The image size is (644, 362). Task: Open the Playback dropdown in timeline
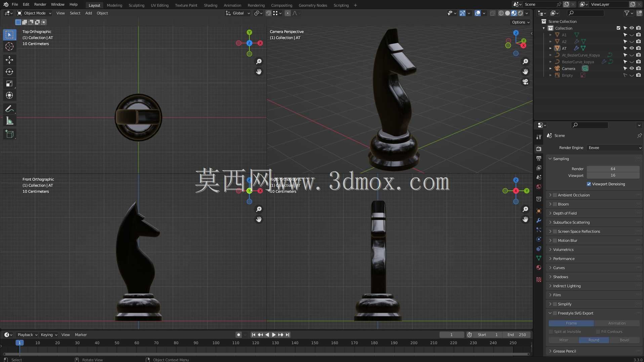pos(27,335)
